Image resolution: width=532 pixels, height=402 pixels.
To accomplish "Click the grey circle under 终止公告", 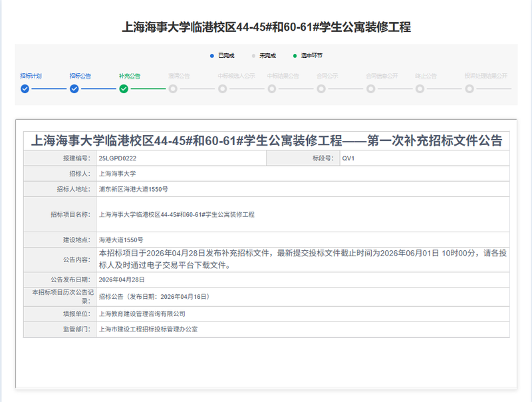I will pos(420,89).
